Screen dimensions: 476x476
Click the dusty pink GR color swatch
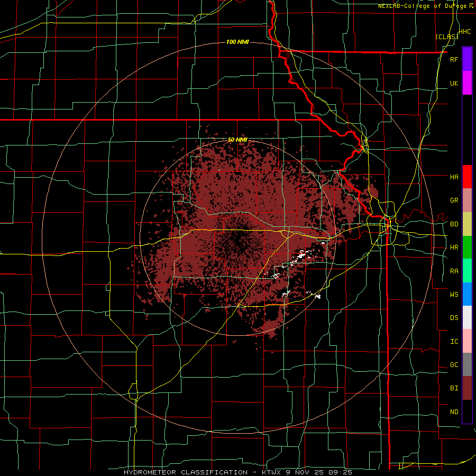[x=467, y=200]
